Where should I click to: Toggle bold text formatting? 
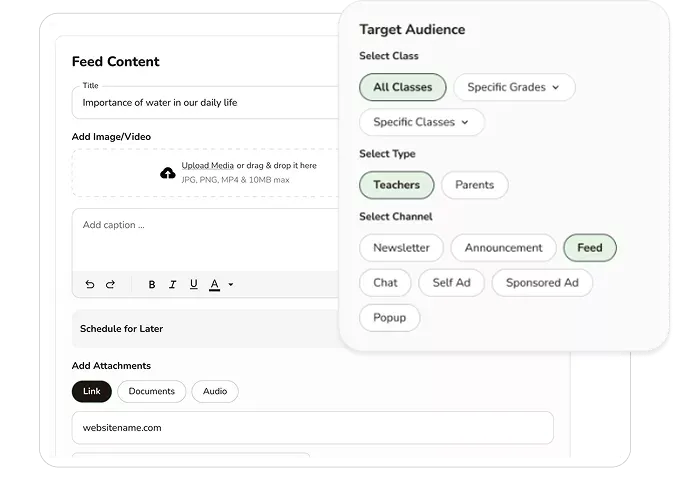coord(152,285)
